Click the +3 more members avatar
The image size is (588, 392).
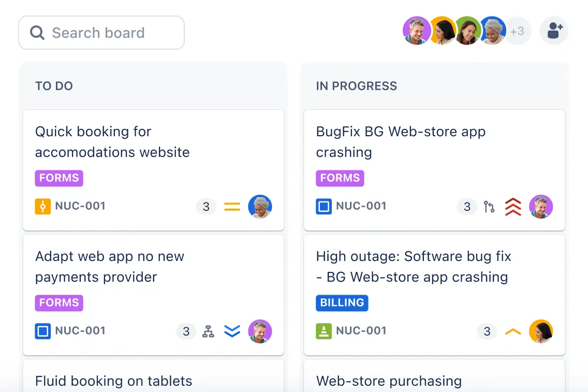(x=517, y=31)
